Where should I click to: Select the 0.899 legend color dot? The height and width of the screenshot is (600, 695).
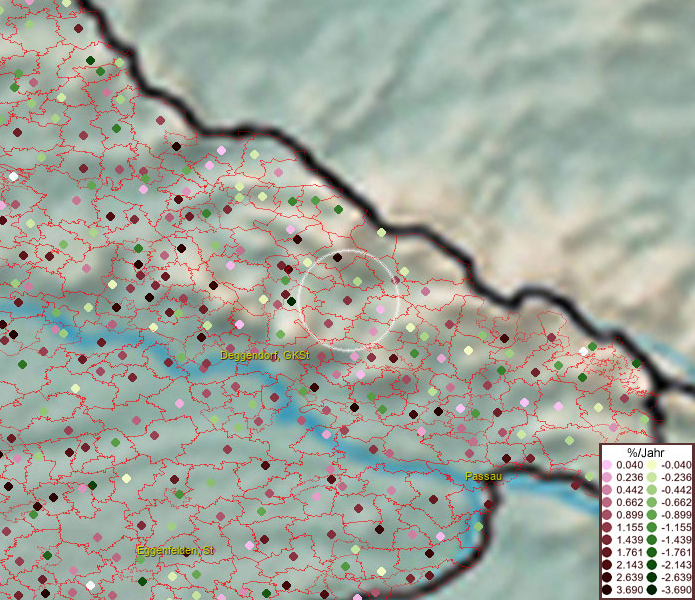click(607, 515)
